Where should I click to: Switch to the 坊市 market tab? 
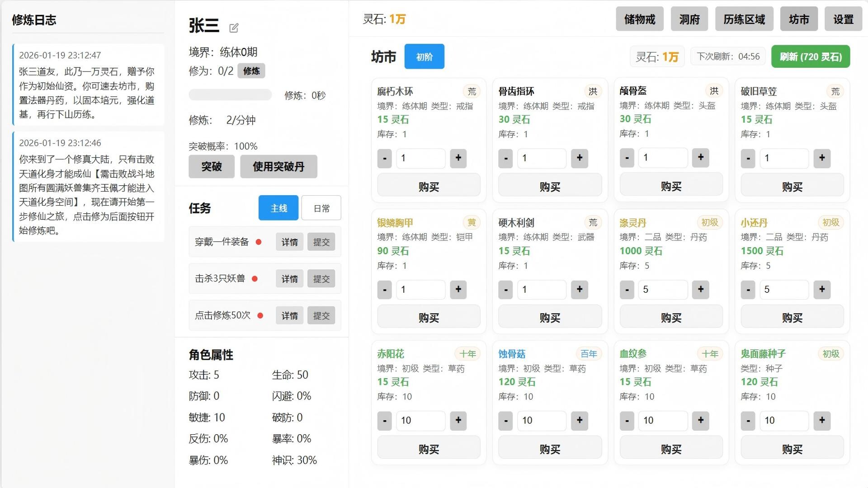tap(799, 19)
